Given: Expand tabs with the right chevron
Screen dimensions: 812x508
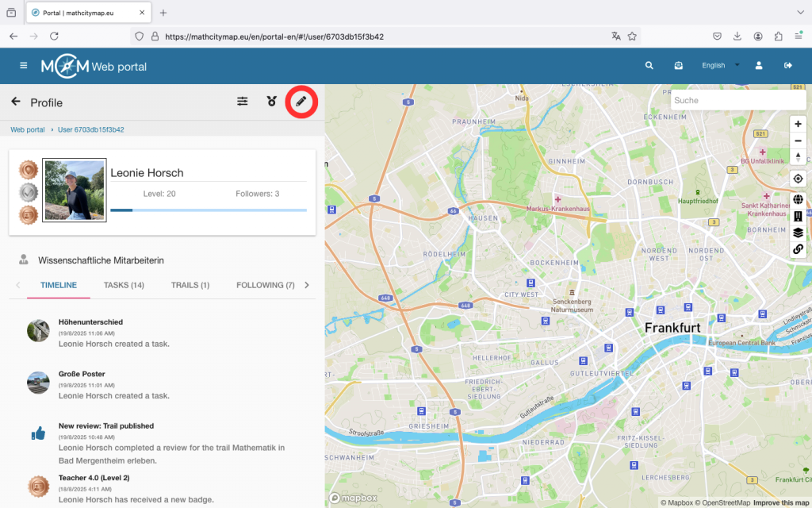Looking at the screenshot, I should click(x=307, y=285).
